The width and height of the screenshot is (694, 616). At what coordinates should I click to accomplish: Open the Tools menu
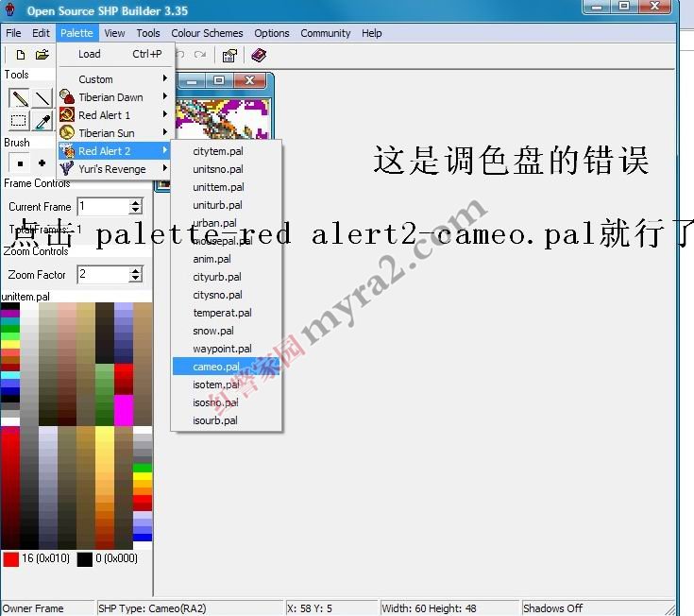point(148,33)
